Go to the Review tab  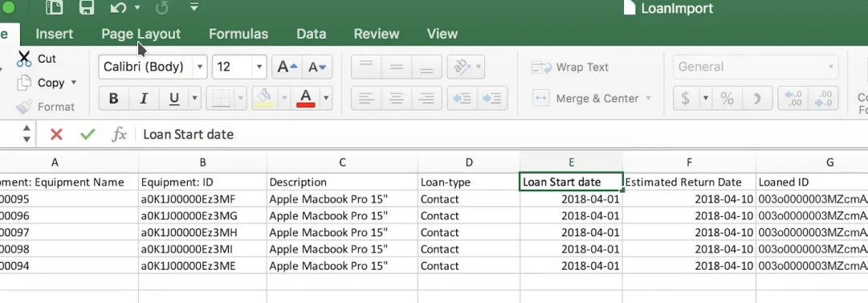click(x=377, y=34)
